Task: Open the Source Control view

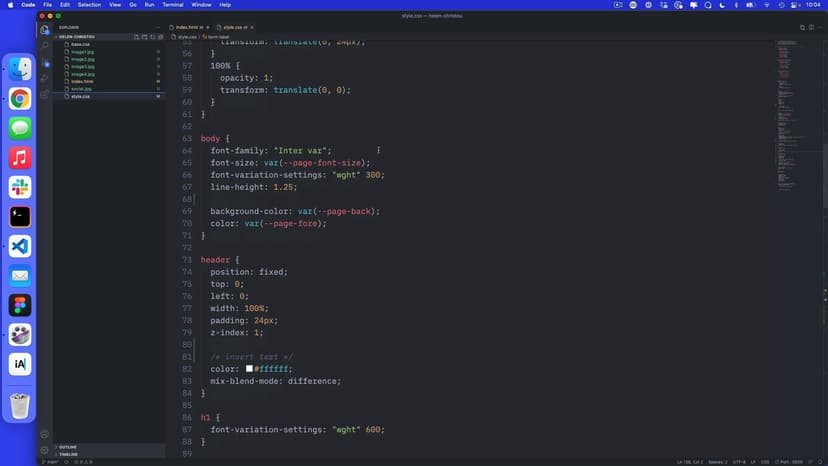Action: point(45,62)
